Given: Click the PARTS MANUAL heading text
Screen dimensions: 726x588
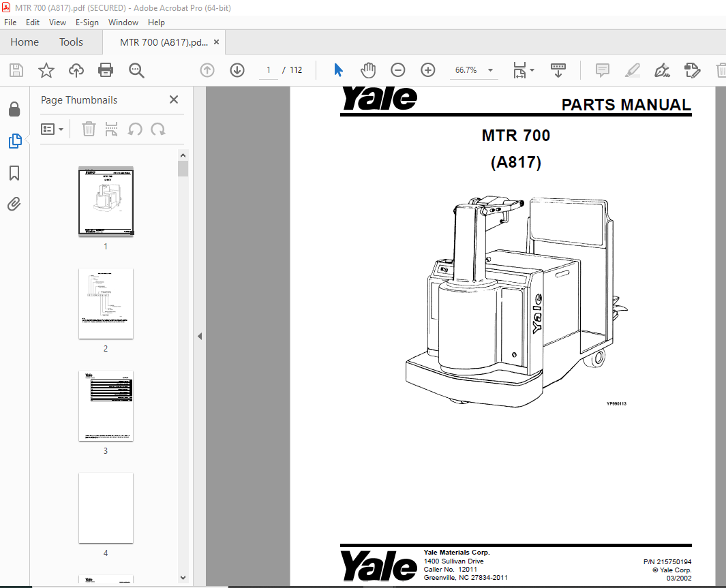Looking at the screenshot, I should (626, 105).
